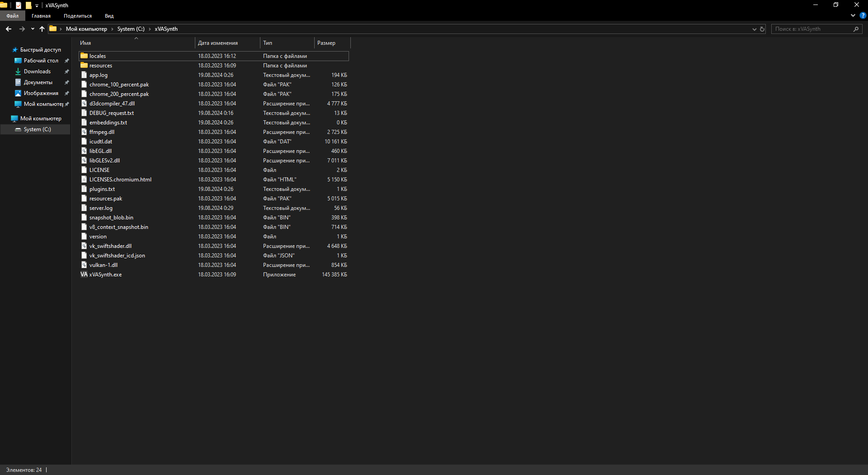Click the Images folder icon in sidebar
Viewport: 868px width, 475px height.
[18, 93]
